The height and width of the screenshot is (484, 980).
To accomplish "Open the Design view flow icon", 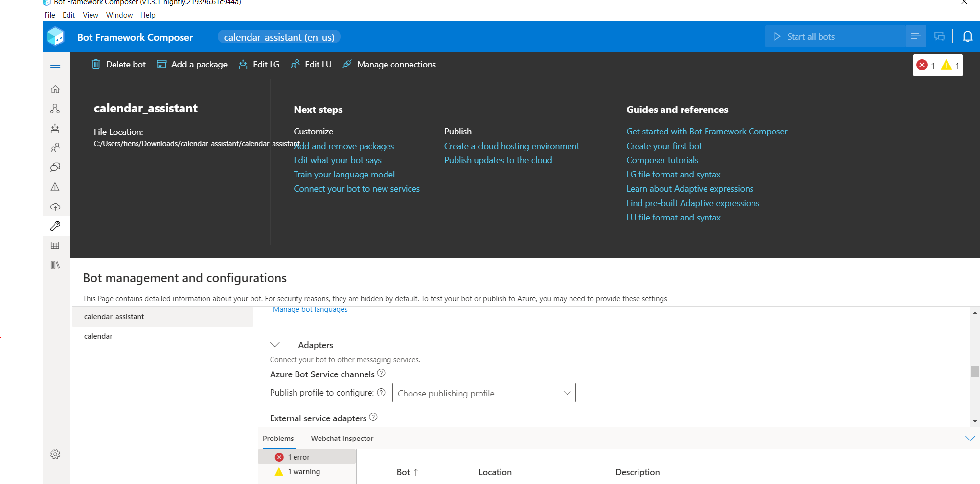I will click(55, 109).
